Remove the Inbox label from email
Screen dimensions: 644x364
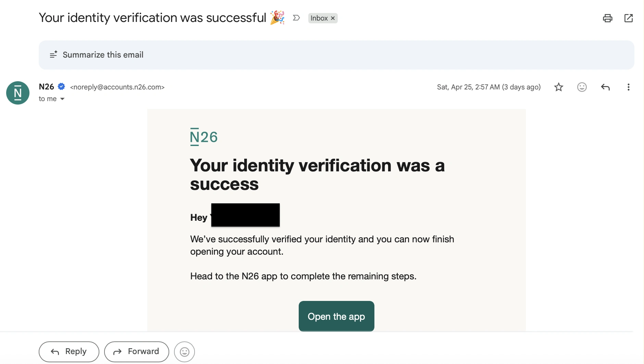[333, 18]
